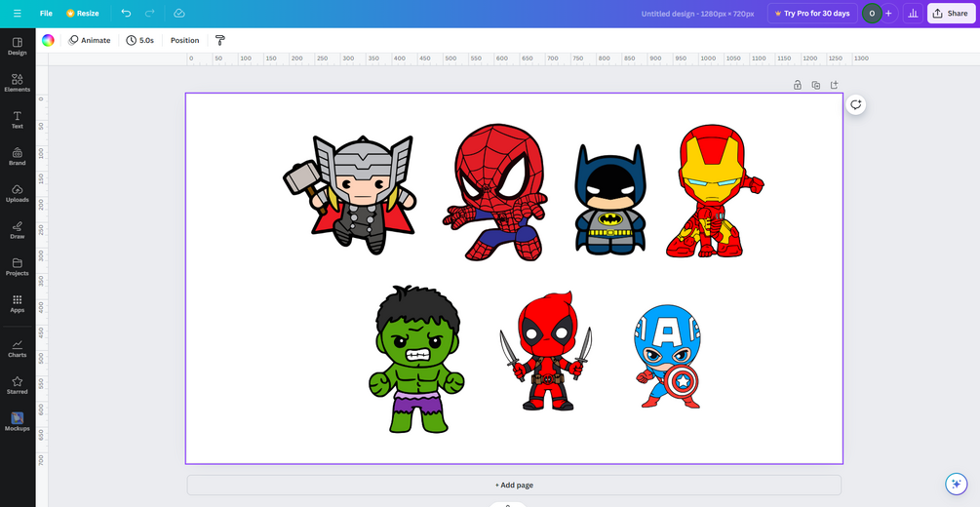Open the Brand sidebar tab
The height and width of the screenshot is (507, 980).
point(18,157)
